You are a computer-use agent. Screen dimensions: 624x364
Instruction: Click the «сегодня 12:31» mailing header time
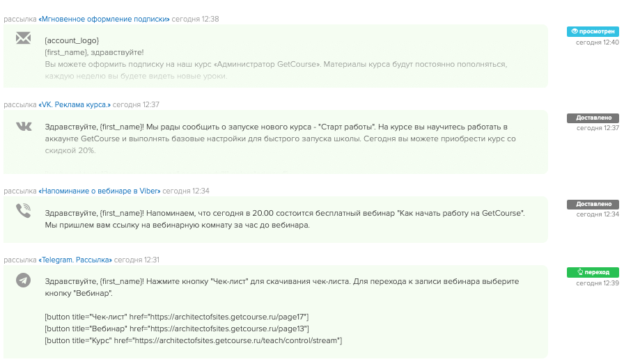point(137,260)
